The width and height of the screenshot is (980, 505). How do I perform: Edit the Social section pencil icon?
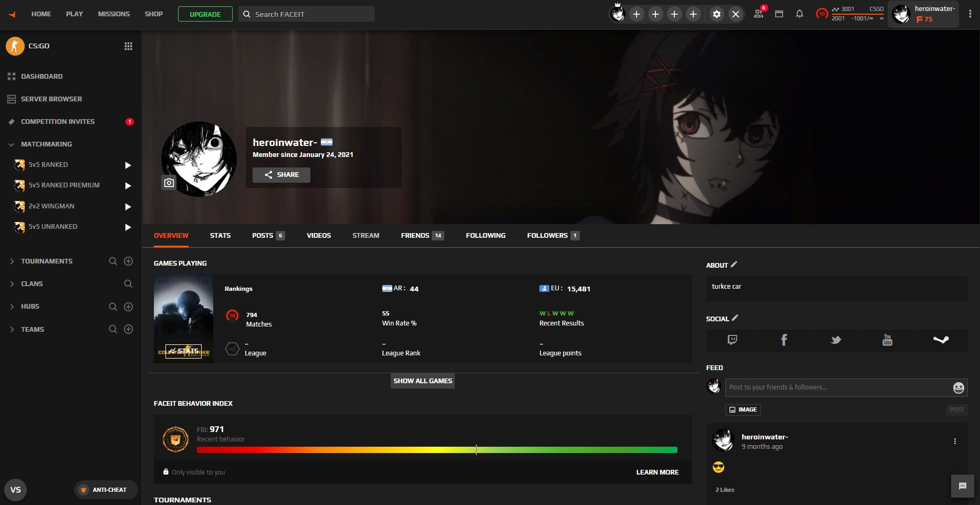coord(735,318)
